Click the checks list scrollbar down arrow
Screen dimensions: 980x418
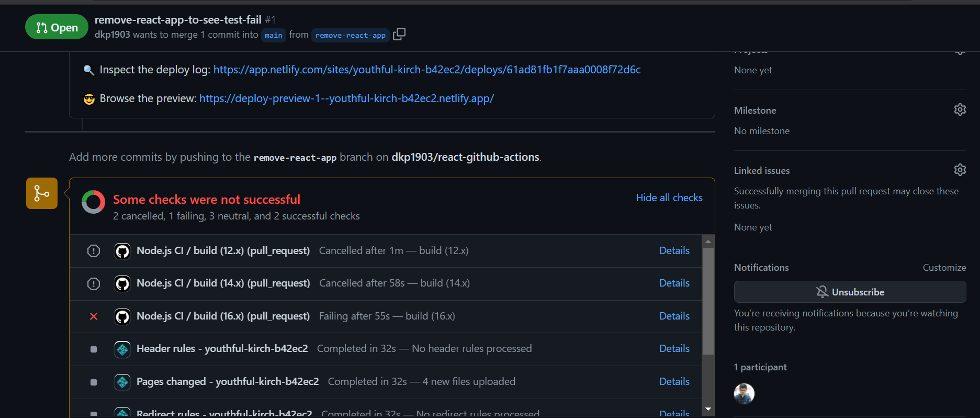(708, 409)
